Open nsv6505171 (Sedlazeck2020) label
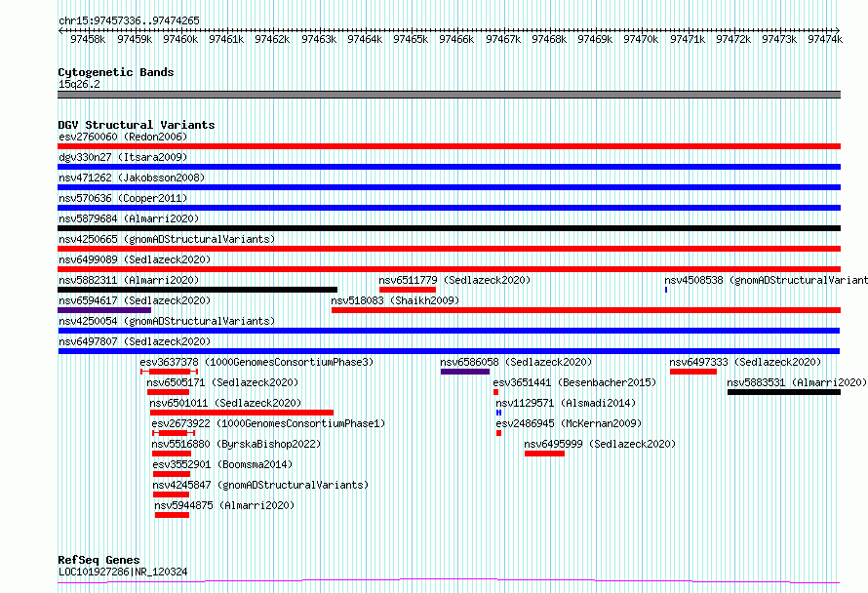 point(222,382)
